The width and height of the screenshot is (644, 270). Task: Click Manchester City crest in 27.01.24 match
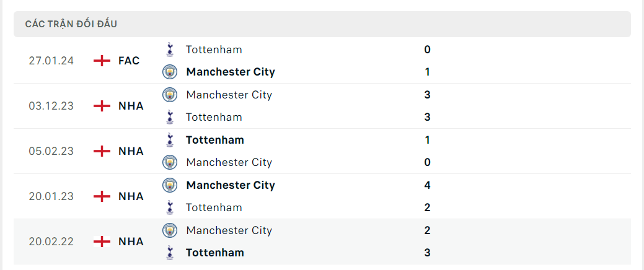[169, 72]
